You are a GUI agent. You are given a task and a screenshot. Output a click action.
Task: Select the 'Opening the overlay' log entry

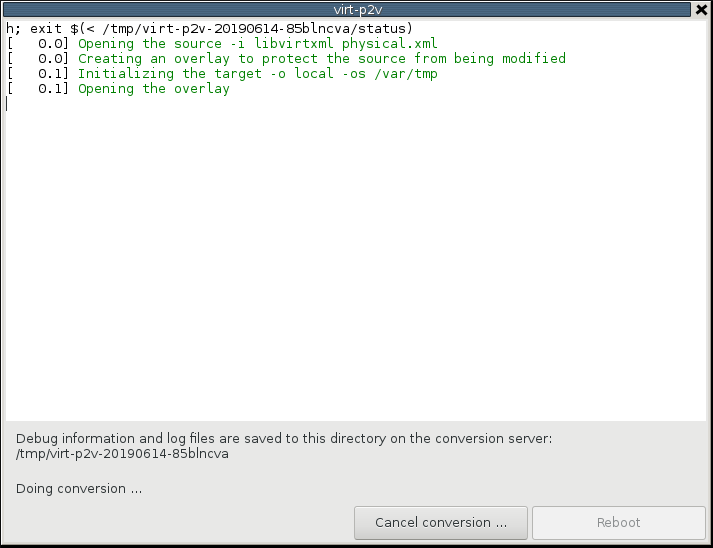click(x=153, y=89)
